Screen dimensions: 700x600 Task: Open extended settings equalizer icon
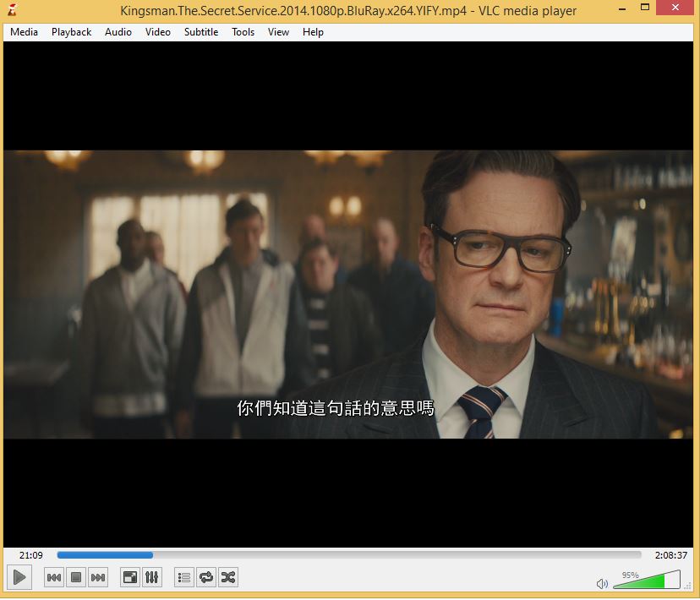(x=152, y=577)
